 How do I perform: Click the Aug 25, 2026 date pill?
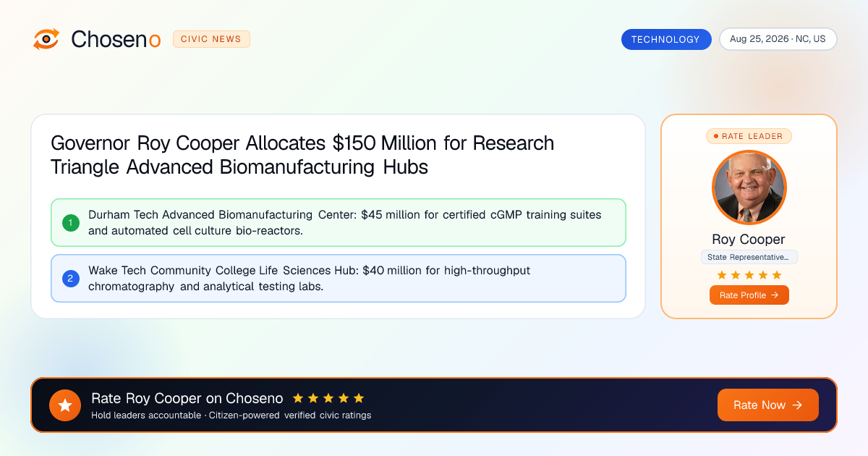pyautogui.click(x=778, y=39)
